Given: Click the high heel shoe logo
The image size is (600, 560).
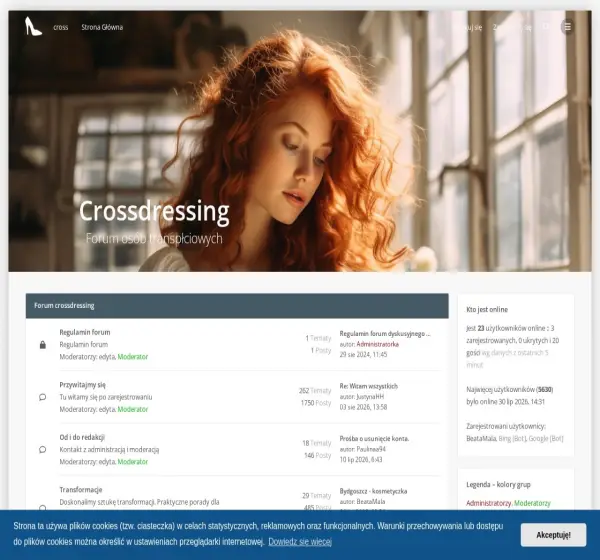Looking at the screenshot, I should coord(33,26).
